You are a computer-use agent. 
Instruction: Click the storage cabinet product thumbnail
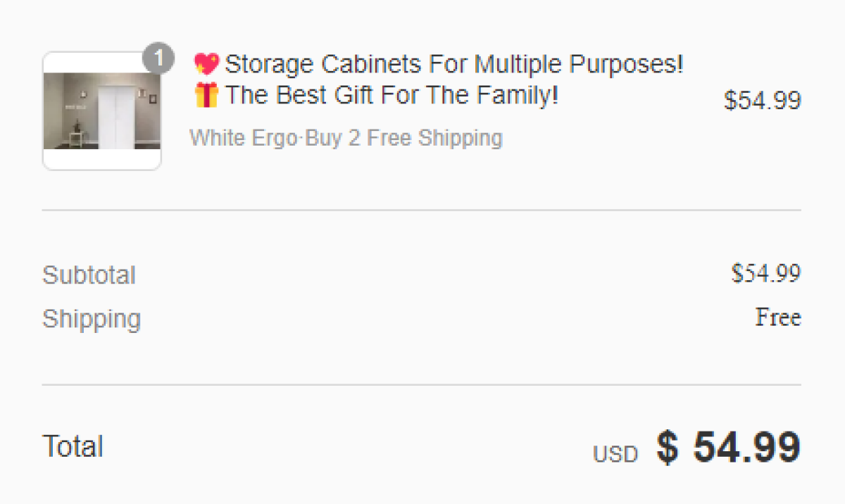tap(102, 111)
